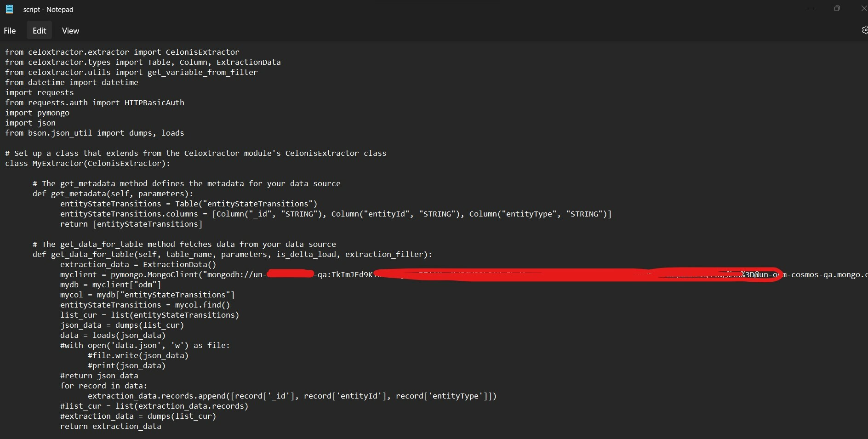Click 'class MyExtractor(CelonisExtractor):' line
The image size is (868, 439).
[88, 163]
